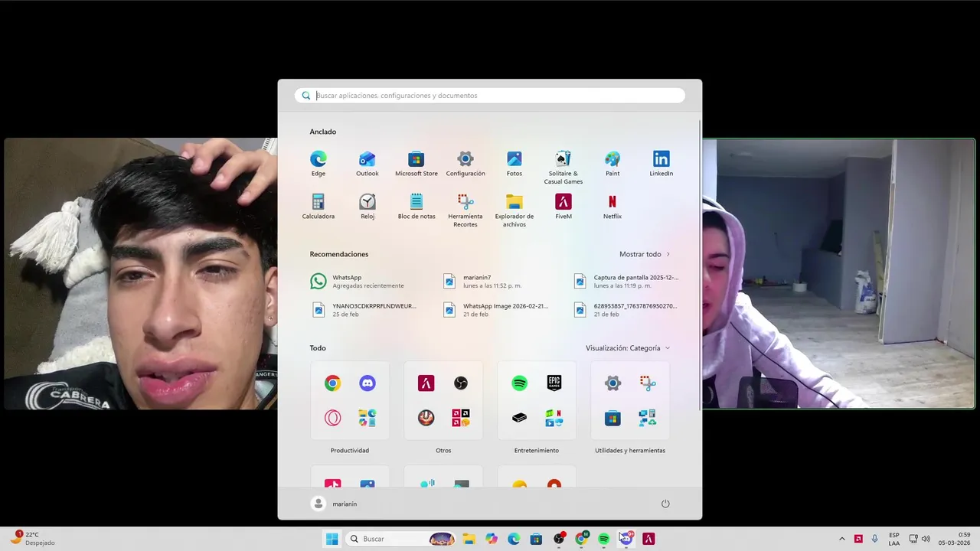The image size is (980, 551).
Task: Open Captura de pantalla 2025-12 file
Action: coord(626,282)
